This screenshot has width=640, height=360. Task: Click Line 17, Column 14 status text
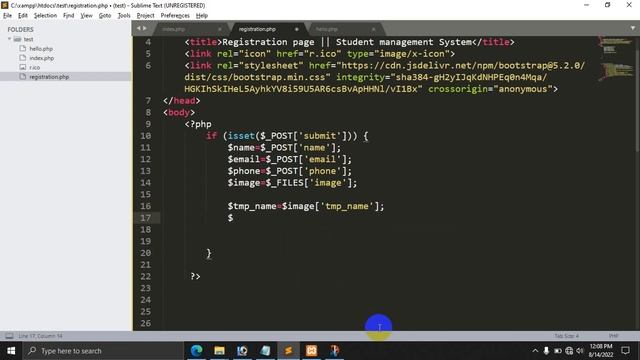(40, 336)
